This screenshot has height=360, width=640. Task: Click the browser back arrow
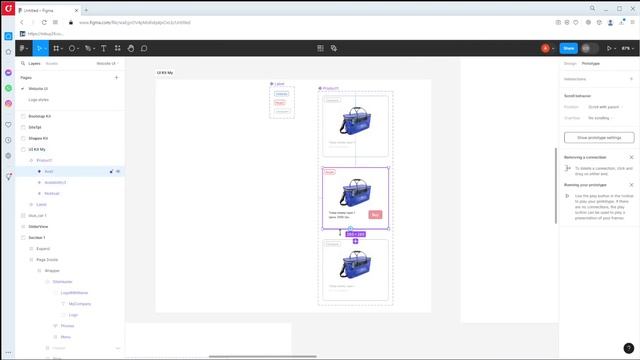(22, 22)
